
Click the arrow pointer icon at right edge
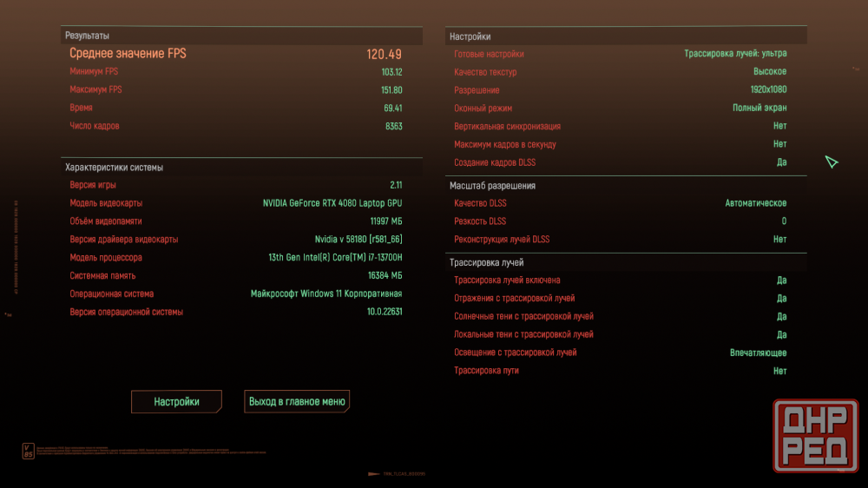point(832,162)
